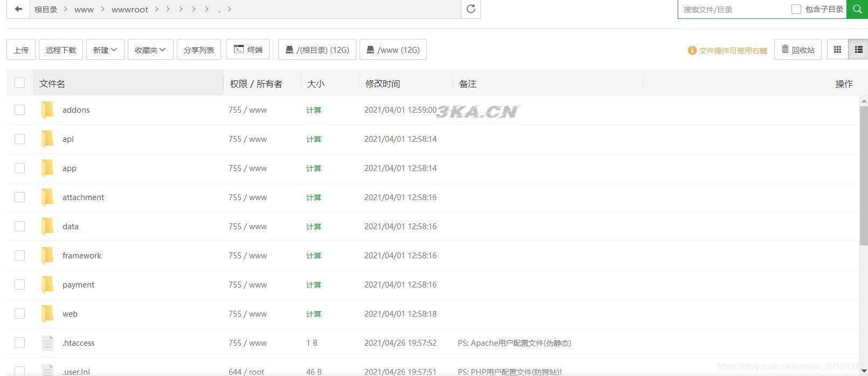Jump to the /www (12G) disk
The image size is (868, 376).
click(393, 50)
